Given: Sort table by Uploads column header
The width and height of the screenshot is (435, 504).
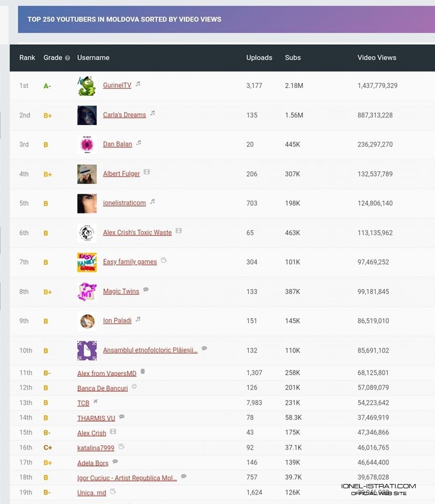Looking at the screenshot, I should pyautogui.click(x=259, y=58).
